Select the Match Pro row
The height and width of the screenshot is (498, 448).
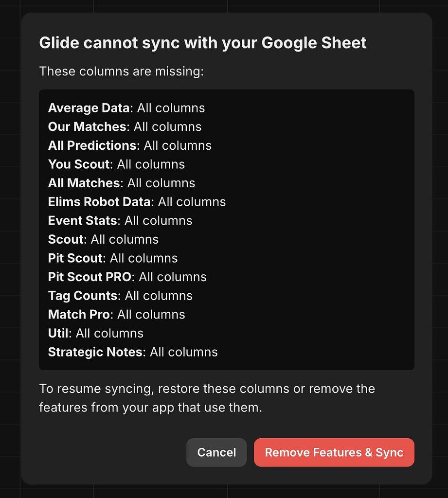point(116,315)
